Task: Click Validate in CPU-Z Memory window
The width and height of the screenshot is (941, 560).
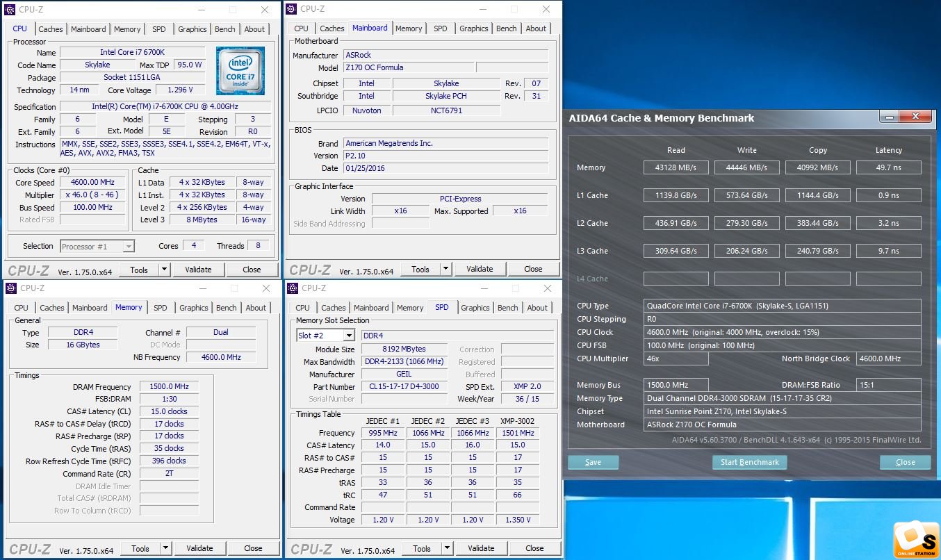Action: [199, 548]
